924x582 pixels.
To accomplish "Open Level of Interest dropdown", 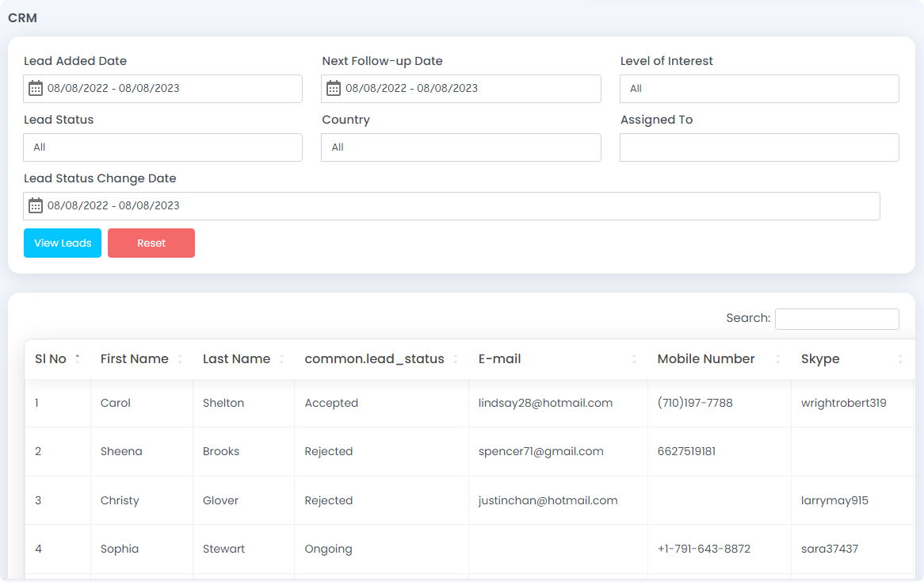I will [x=759, y=89].
